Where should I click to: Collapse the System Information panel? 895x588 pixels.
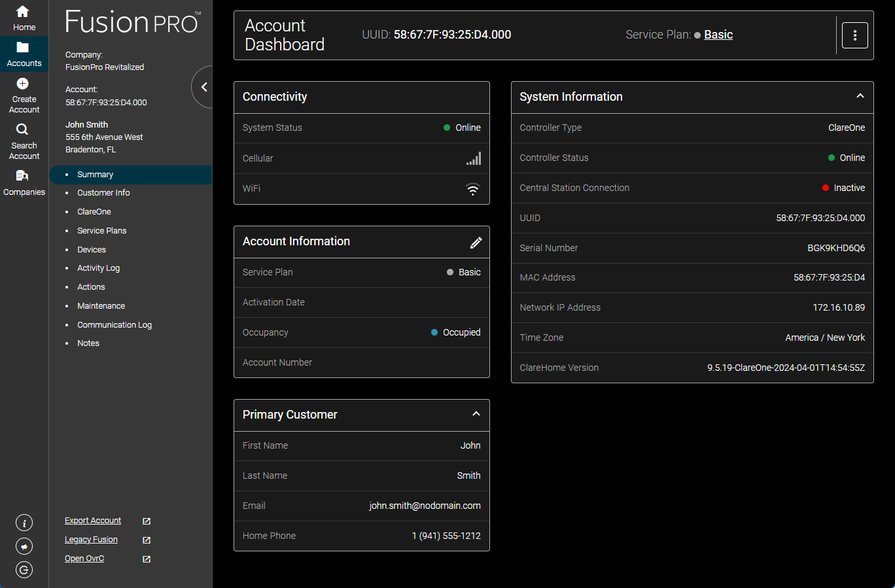tap(860, 95)
